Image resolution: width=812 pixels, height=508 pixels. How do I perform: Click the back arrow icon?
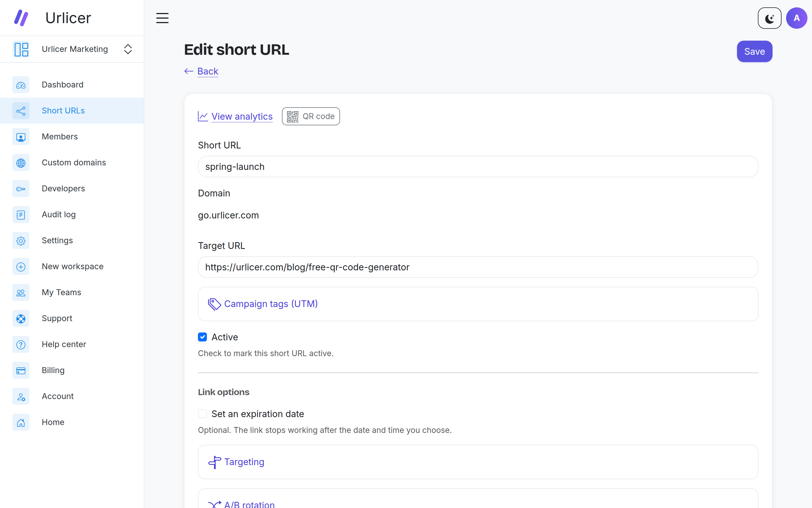[x=189, y=71]
